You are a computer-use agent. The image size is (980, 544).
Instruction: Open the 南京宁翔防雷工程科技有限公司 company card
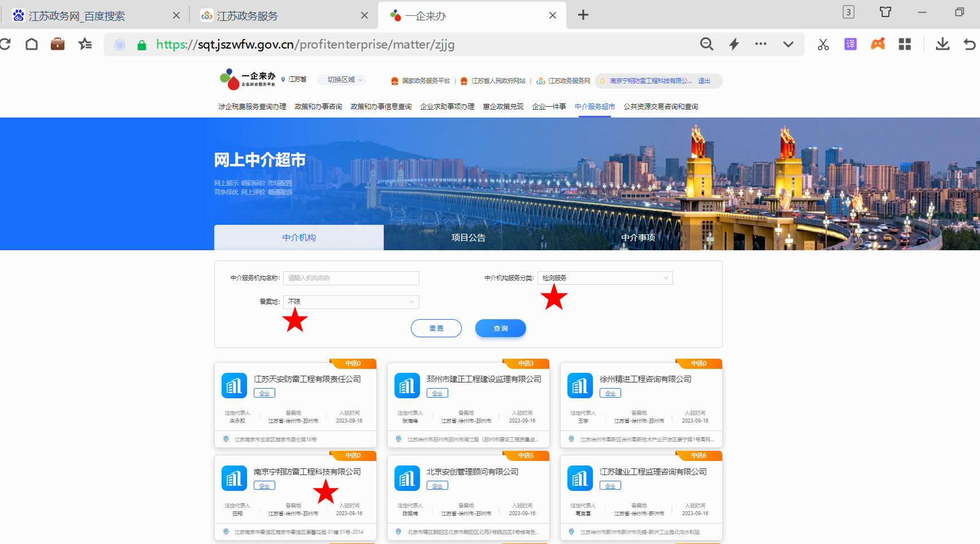click(x=307, y=472)
